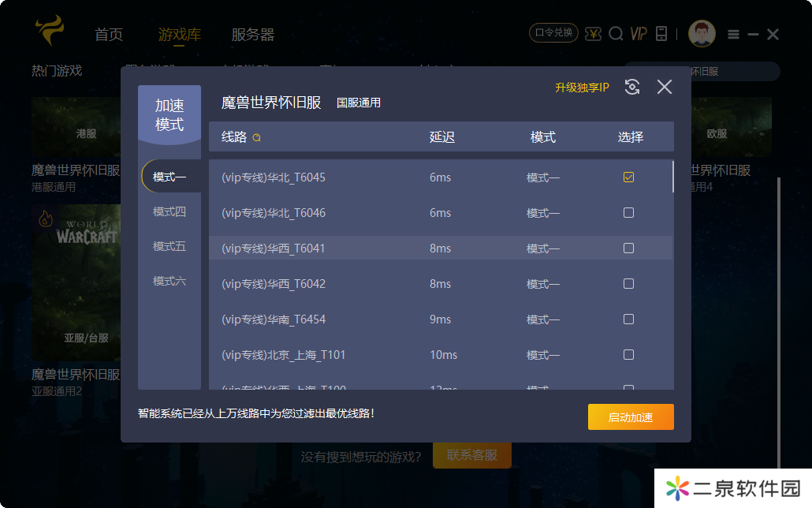Select the (vip专线)华北_T6045 row text
Viewport: 812px width, 508px height.
click(x=274, y=177)
